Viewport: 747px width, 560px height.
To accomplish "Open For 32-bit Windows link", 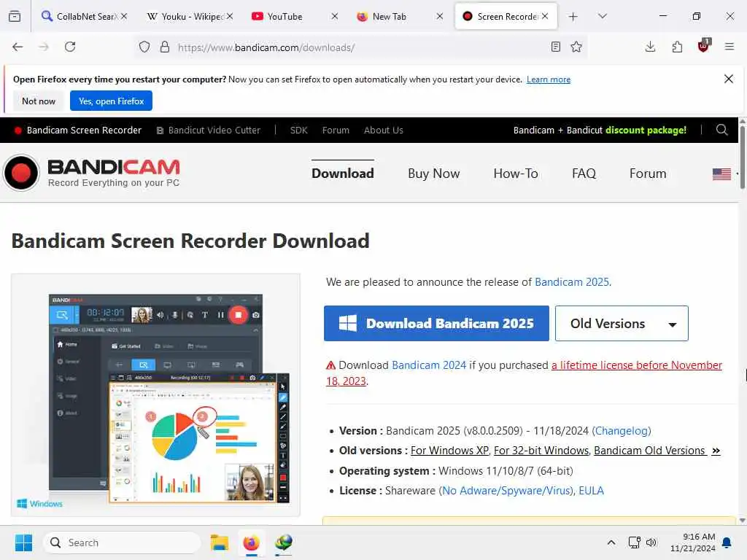I will 541,451.
